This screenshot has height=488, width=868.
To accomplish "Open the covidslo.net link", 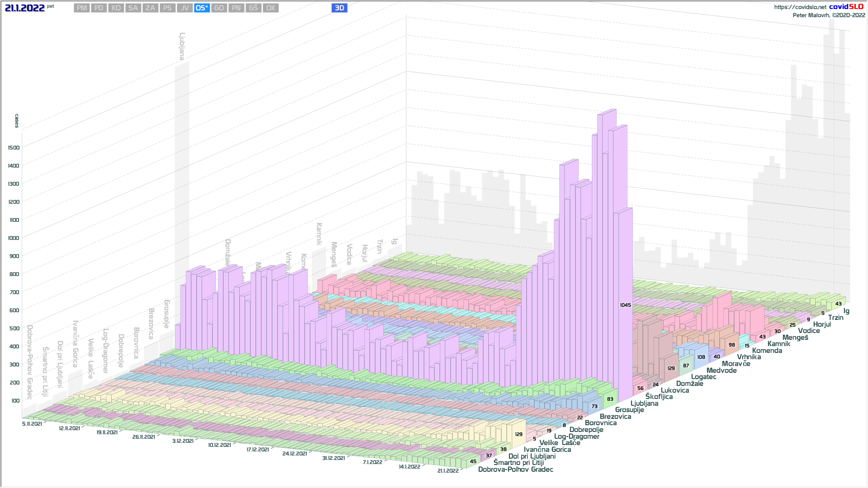I will click(x=800, y=7).
